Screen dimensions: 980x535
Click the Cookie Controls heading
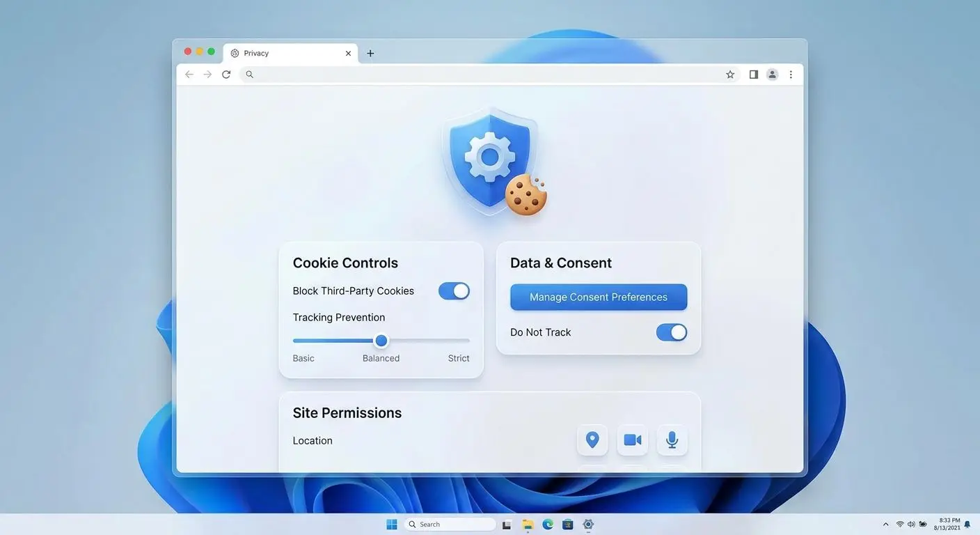tap(345, 263)
